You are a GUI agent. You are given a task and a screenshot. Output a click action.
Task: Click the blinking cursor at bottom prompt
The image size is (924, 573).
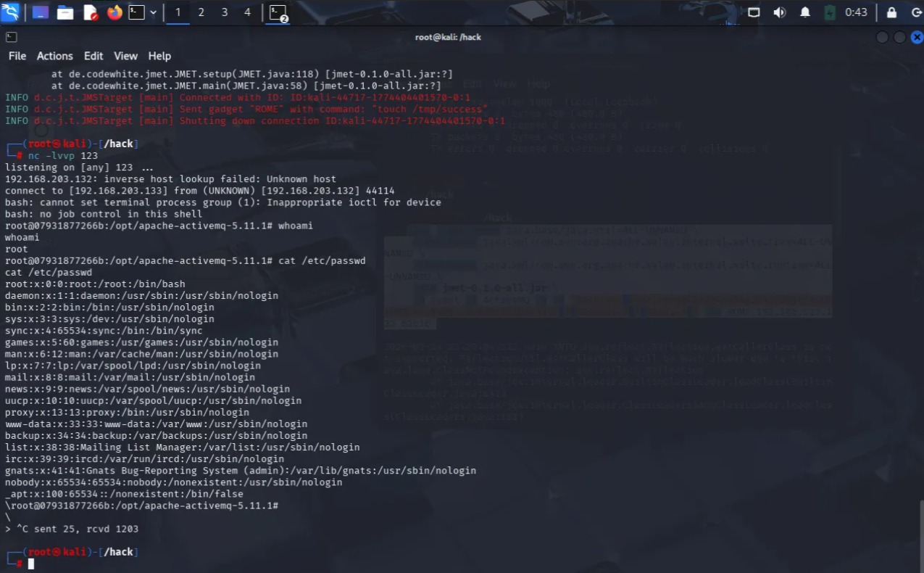(x=31, y=564)
